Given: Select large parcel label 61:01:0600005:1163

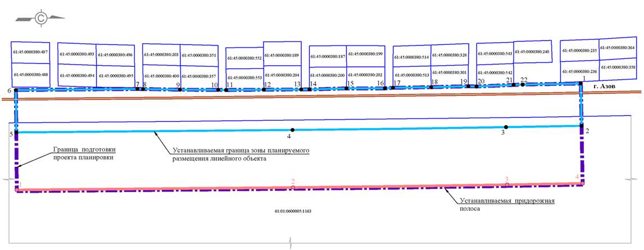Looking at the screenshot, I should tap(293, 212).
